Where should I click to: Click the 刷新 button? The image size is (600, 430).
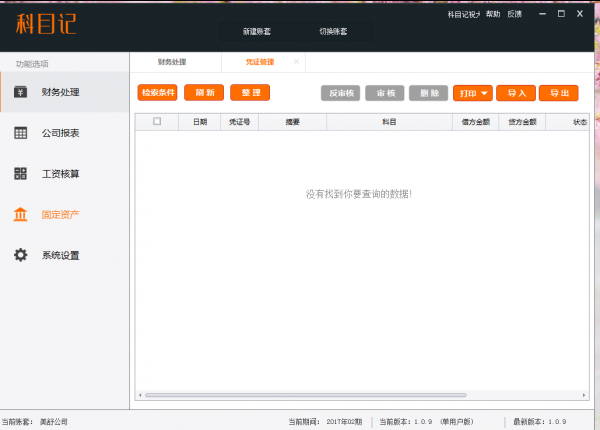point(204,93)
